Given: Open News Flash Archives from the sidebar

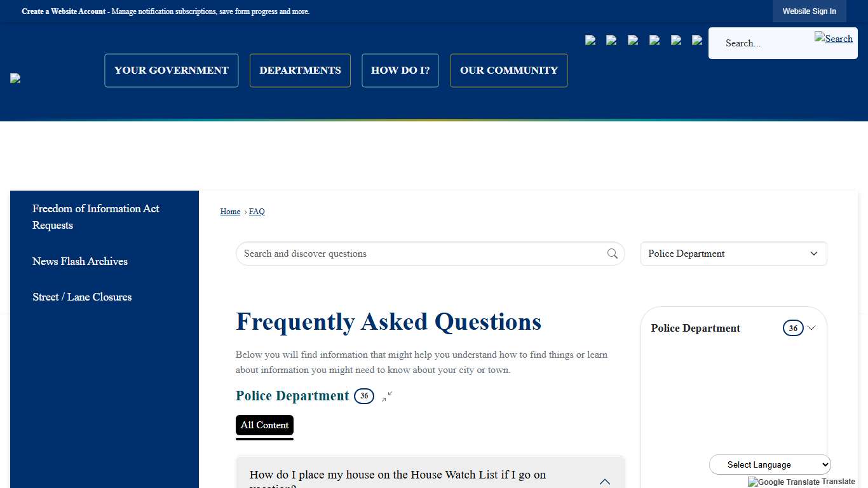Looking at the screenshot, I should (x=80, y=261).
